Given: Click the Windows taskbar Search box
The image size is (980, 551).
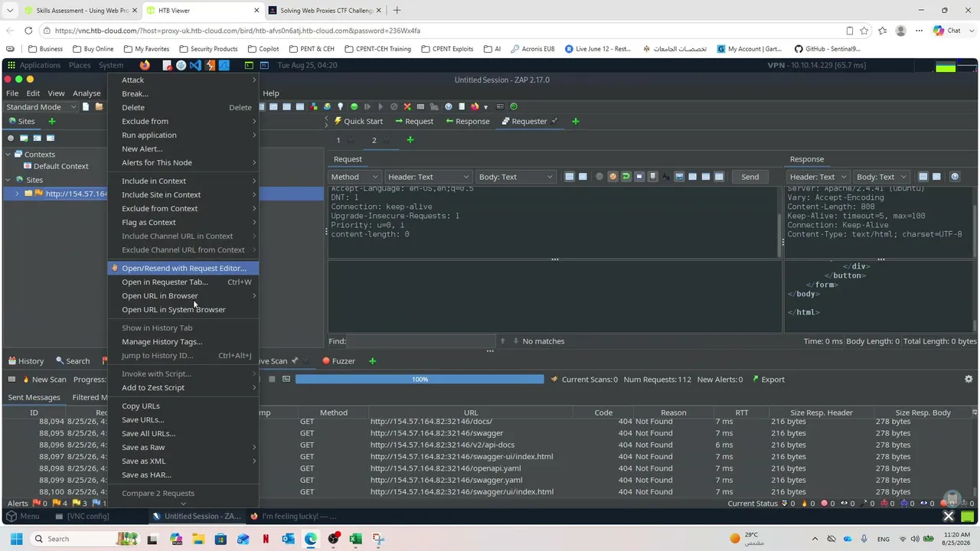Looking at the screenshot, I should click(x=87, y=539).
